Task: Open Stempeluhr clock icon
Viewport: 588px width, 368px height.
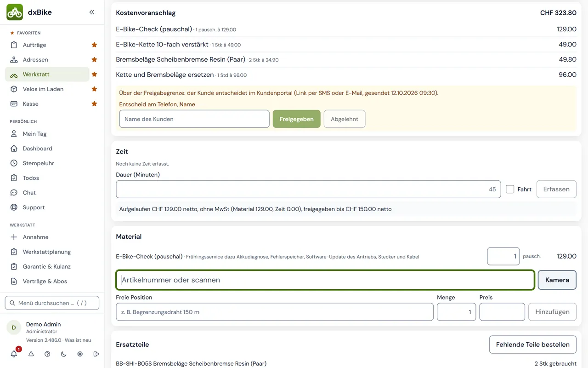Action: [14, 163]
